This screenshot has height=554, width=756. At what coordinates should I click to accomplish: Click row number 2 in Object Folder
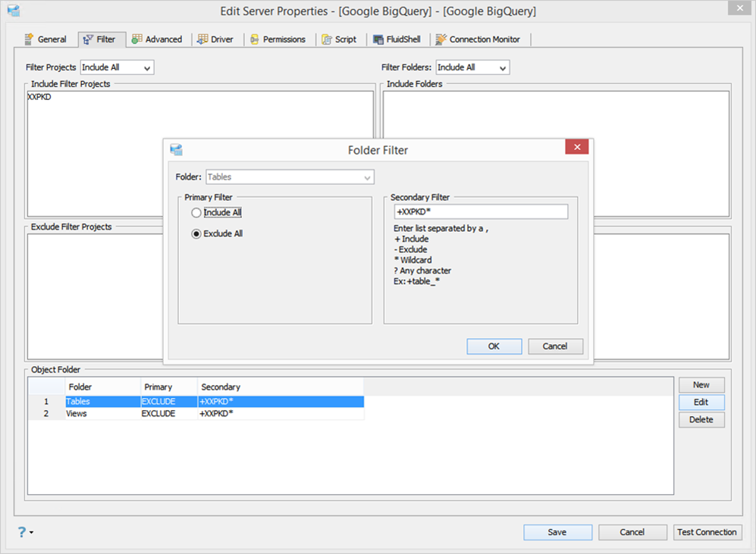(46, 414)
